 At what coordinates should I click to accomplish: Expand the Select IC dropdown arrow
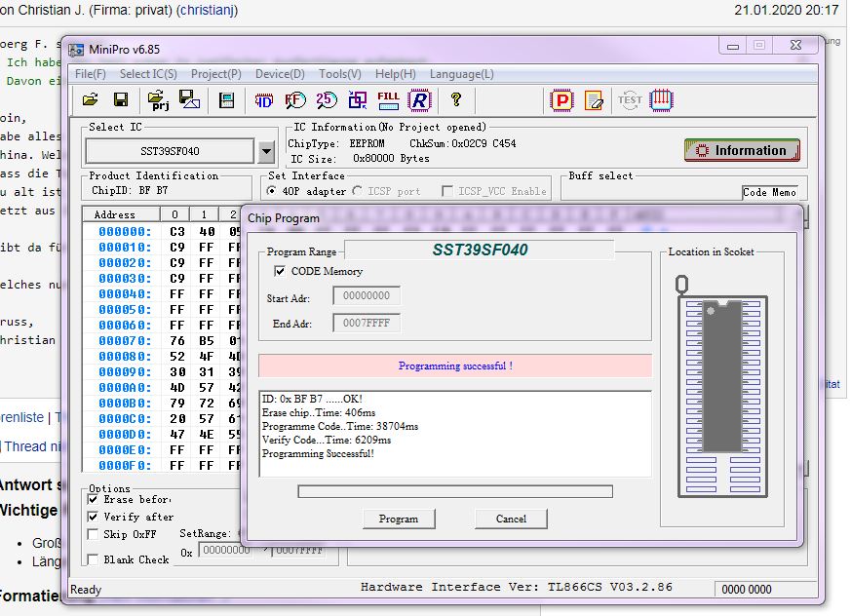[266, 151]
